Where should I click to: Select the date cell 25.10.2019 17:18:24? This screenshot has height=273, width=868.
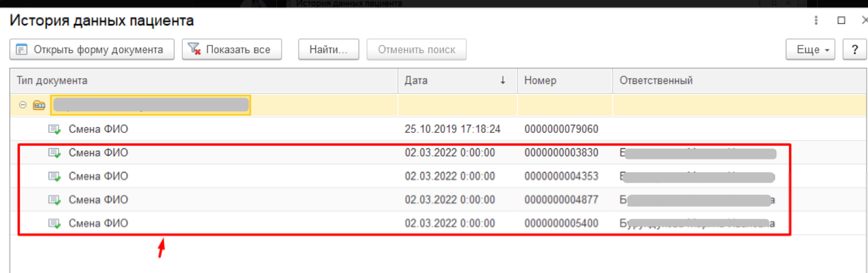(453, 129)
